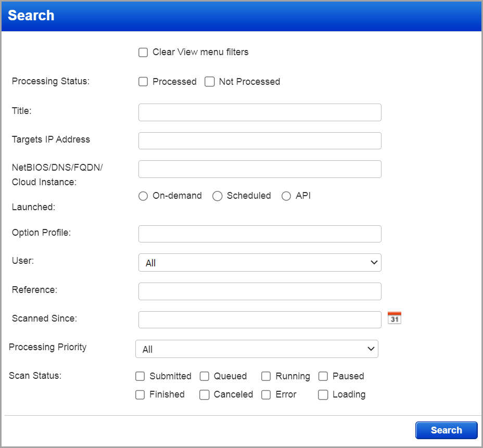Expand the User dropdown list
The width and height of the screenshot is (483, 448).
click(260, 263)
